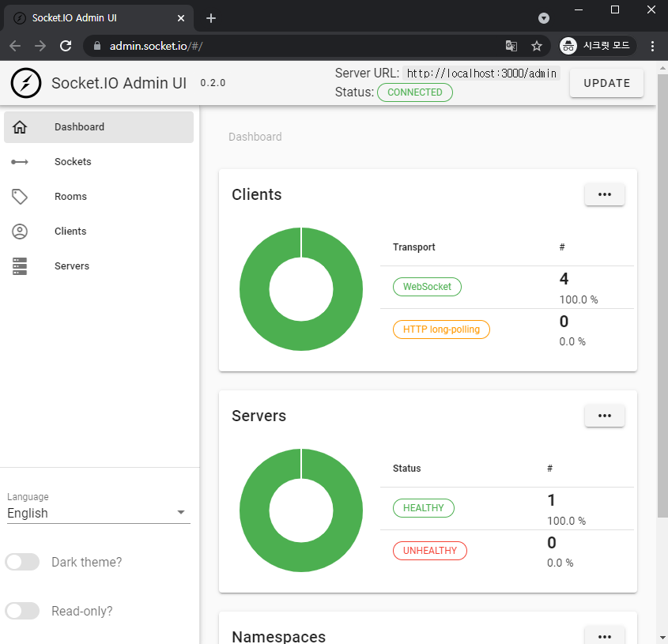Screen dimensions: 668x644
Task: Open Chrome's three-dot menu
Action: click(x=652, y=46)
